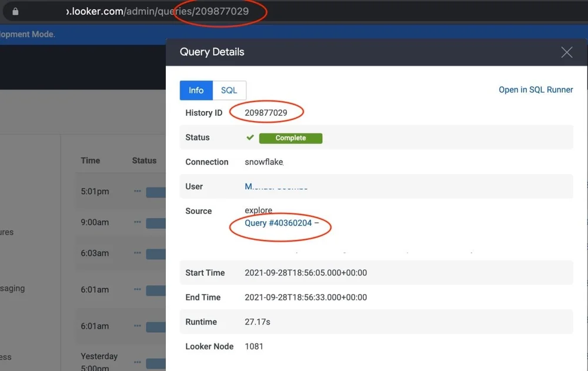
Task: Click End Time value 2021-09-28T18:56:33
Action: (x=306, y=297)
